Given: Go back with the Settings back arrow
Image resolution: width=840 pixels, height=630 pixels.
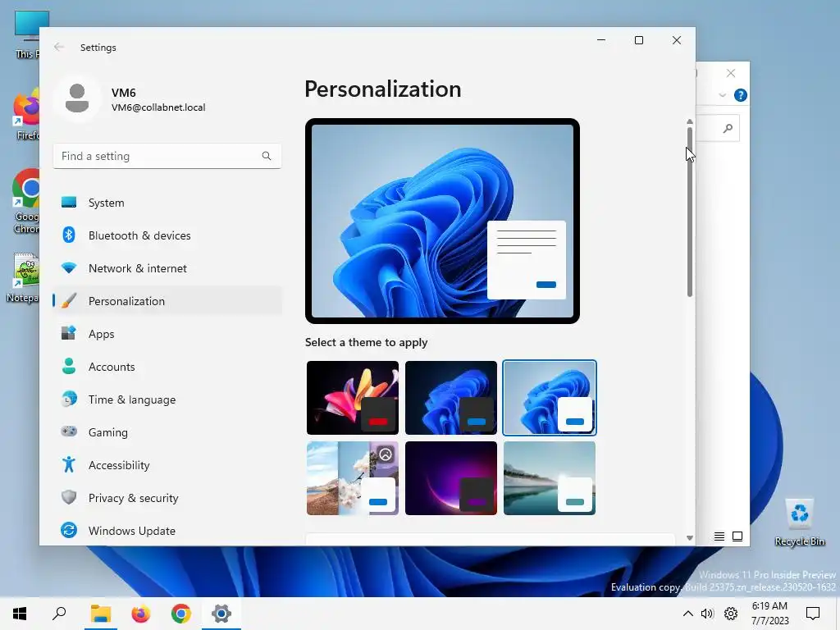Looking at the screenshot, I should (59, 47).
